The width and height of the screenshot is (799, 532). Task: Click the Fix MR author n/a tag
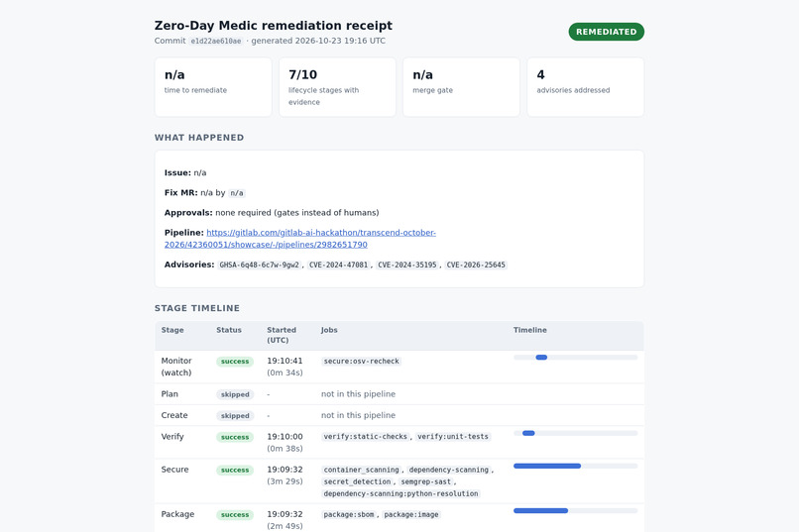[x=237, y=193]
